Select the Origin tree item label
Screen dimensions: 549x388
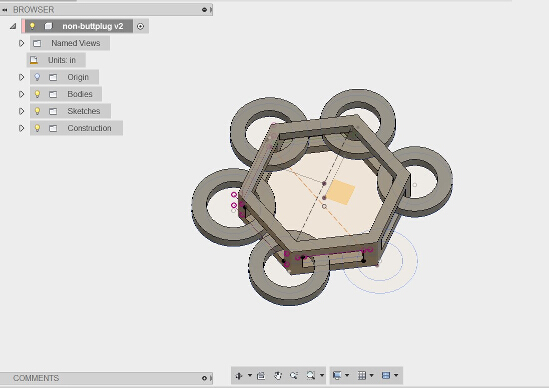(x=78, y=77)
